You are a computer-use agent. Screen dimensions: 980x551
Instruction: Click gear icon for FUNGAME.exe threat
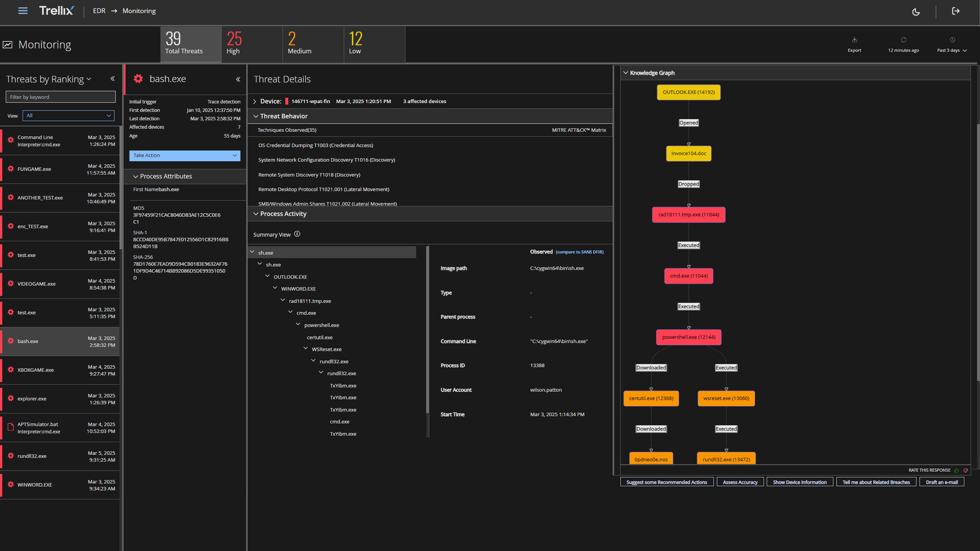point(11,169)
